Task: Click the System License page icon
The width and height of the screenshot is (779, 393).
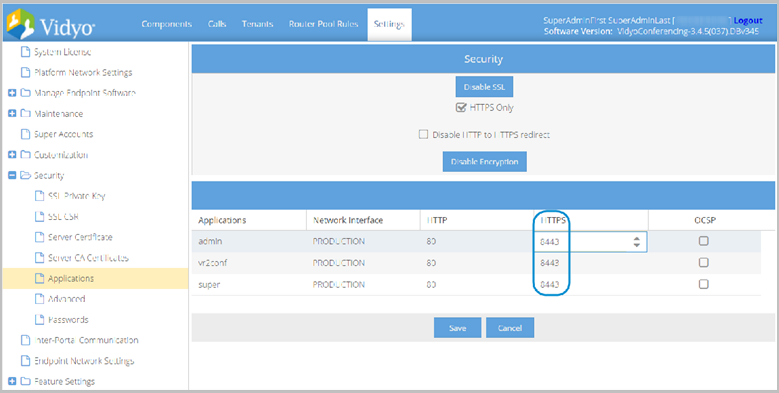Action: point(25,52)
